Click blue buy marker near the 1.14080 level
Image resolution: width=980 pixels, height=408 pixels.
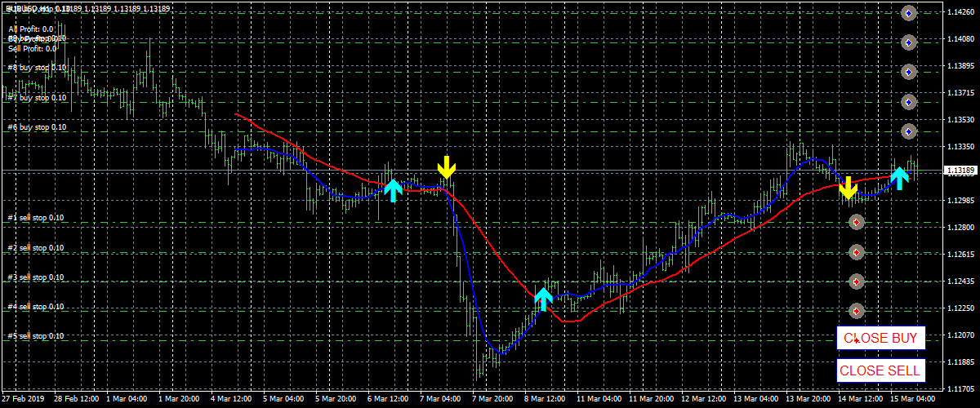pos(909,42)
